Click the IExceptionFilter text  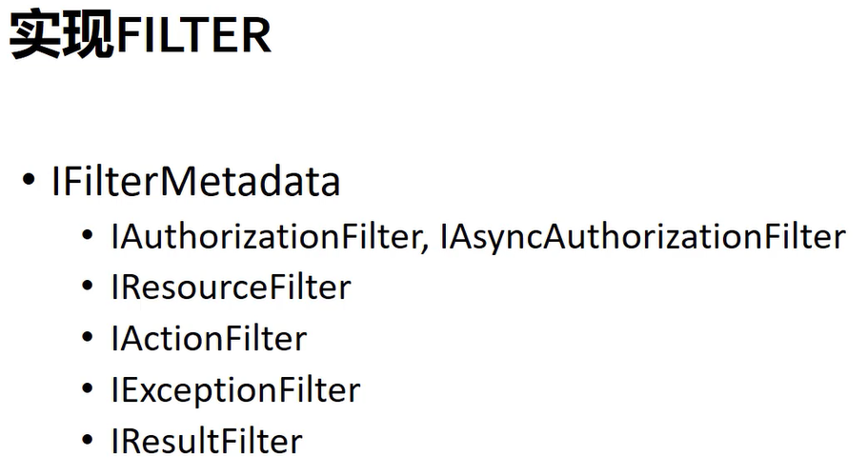(236, 390)
